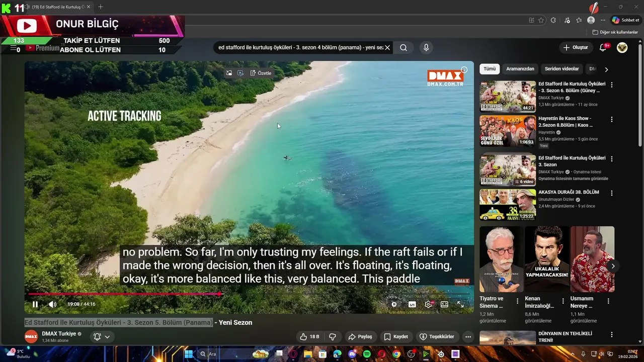Open the 3. Sezon playlist thumbnail
The image size is (644, 362).
pyautogui.click(x=508, y=170)
